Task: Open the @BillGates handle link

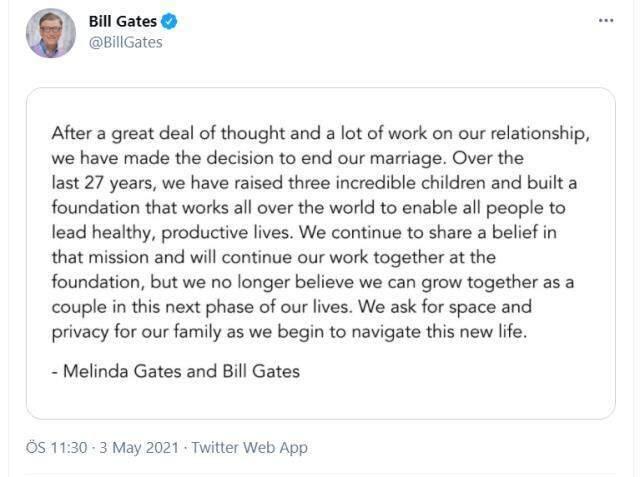Action: [x=126, y=42]
